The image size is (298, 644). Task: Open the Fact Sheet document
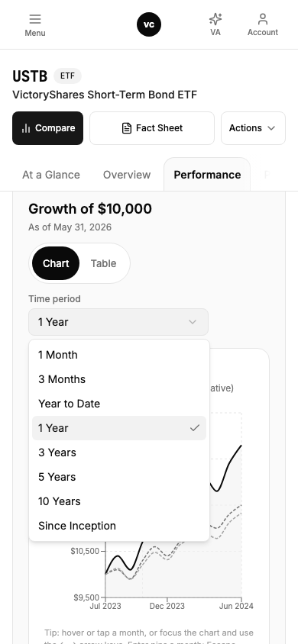click(152, 128)
